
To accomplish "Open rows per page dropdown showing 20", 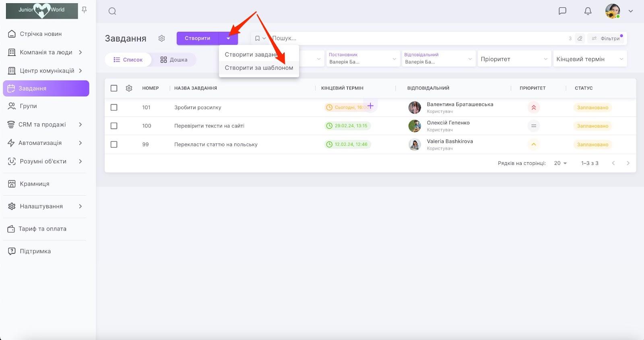I will (560, 163).
